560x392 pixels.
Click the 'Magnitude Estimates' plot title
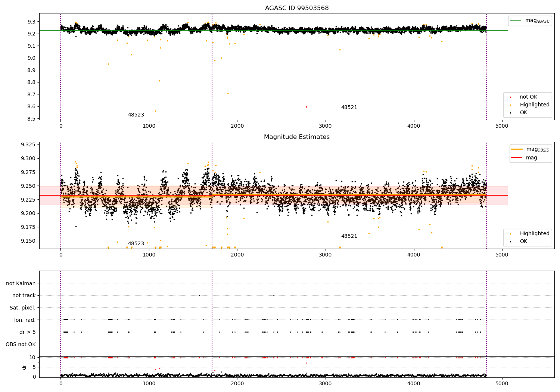(x=297, y=137)
